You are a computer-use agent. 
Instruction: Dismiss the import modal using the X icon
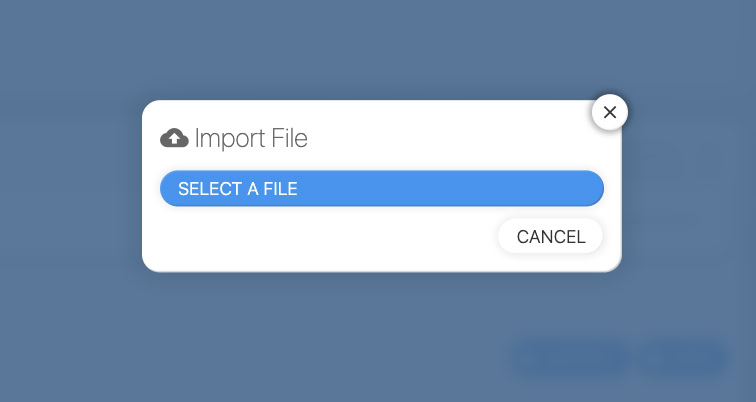click(610, 112)
